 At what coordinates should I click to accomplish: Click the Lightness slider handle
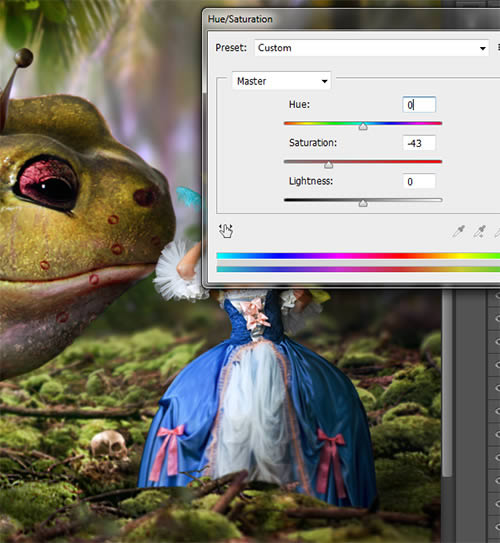[363, 203]
